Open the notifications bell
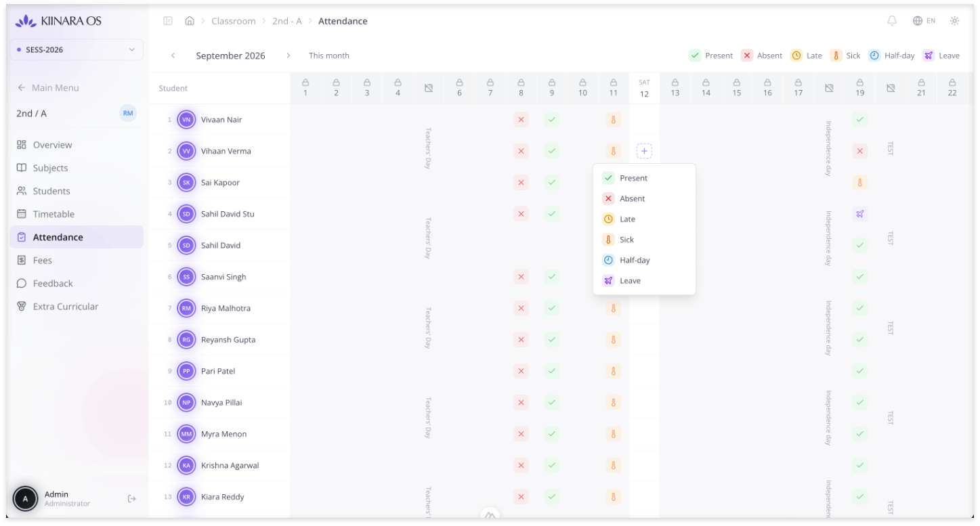Screen dimensions: 980x526 pyautogui.click(x=892, y=21)
